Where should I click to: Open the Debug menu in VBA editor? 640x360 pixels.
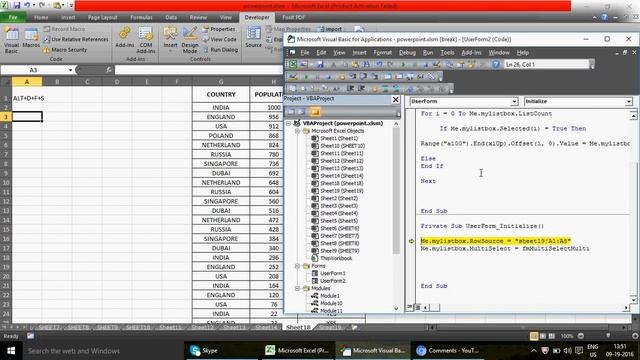coord(407,53)
